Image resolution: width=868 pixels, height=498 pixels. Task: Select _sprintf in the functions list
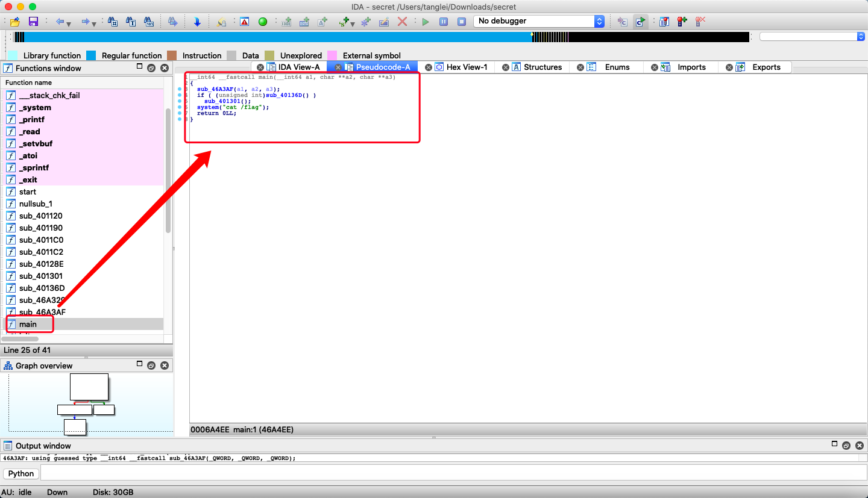click(x=84, y=167)
